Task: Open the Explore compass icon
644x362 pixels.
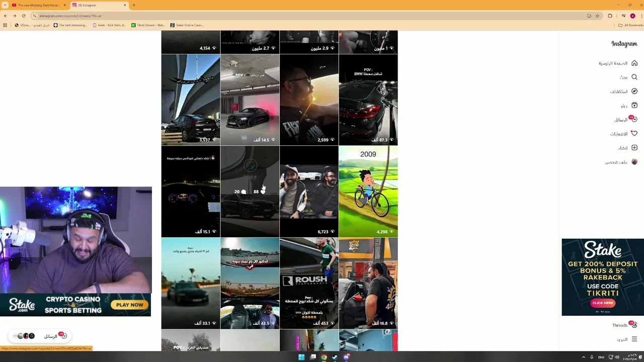Action: pyautogui.click(x=634, y=91)
